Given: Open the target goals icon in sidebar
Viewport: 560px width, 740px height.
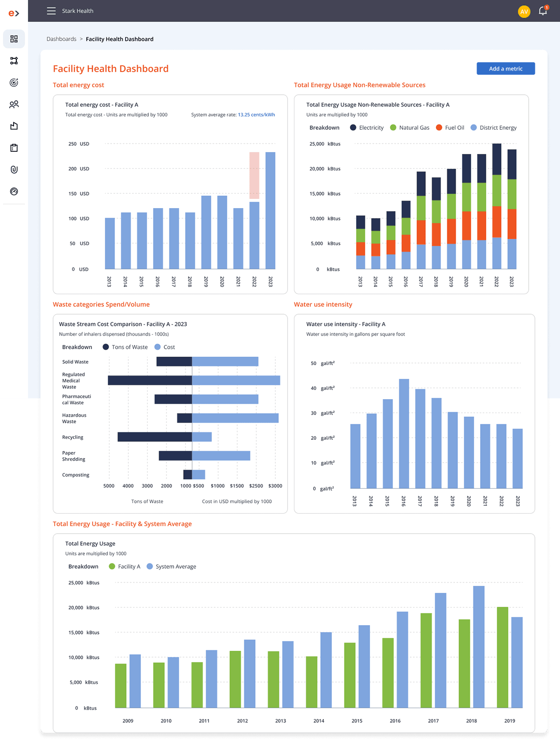Looking at the screenshot, I should click(14, 83).
